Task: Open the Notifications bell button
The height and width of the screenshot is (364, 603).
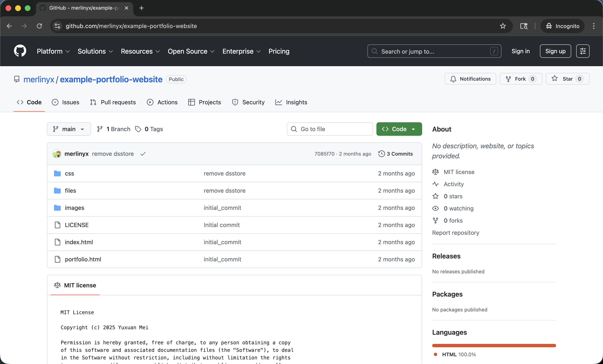Action: (x=470, y=79)
